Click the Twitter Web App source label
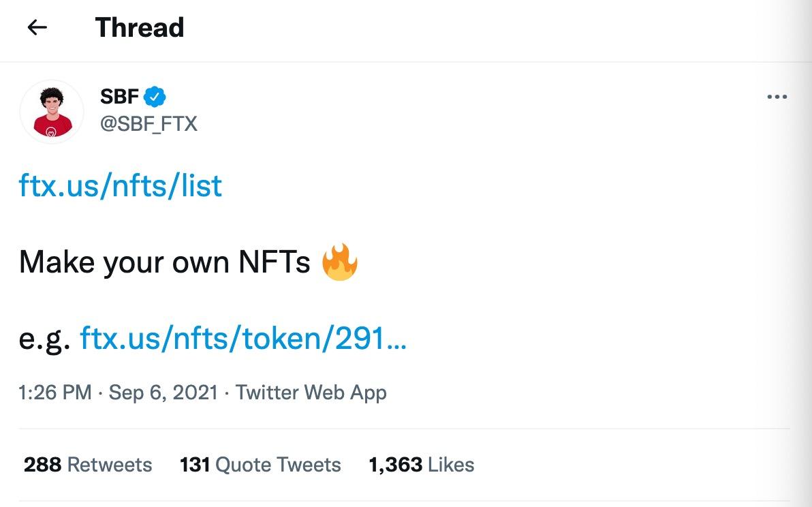The width and height of the screenshot is (812, 507). (x=311, y=393)
